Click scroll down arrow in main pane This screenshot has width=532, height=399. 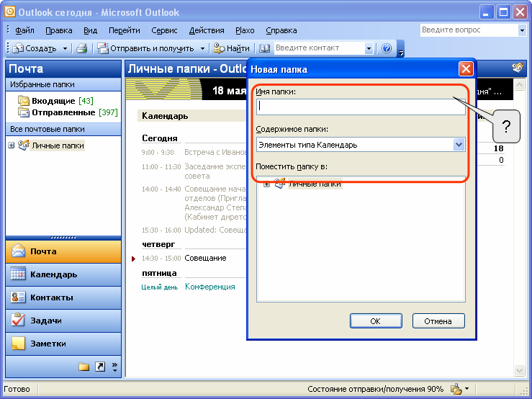520,370
